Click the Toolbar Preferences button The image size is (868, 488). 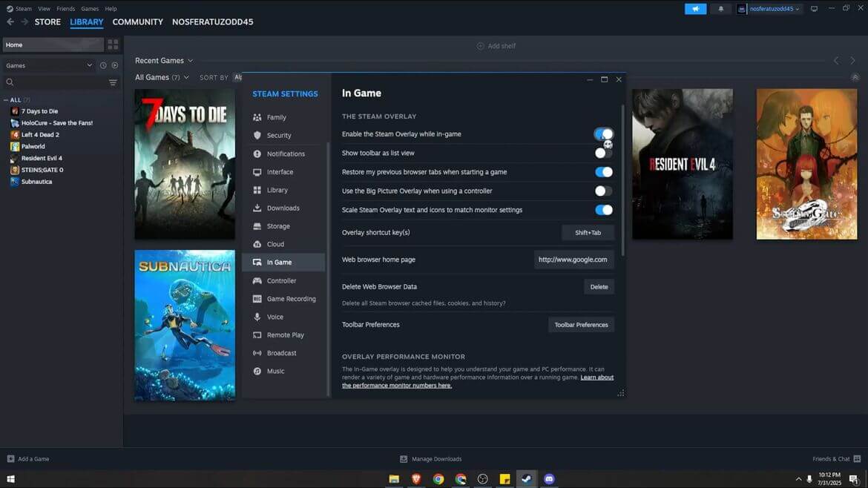pos(581,325)
